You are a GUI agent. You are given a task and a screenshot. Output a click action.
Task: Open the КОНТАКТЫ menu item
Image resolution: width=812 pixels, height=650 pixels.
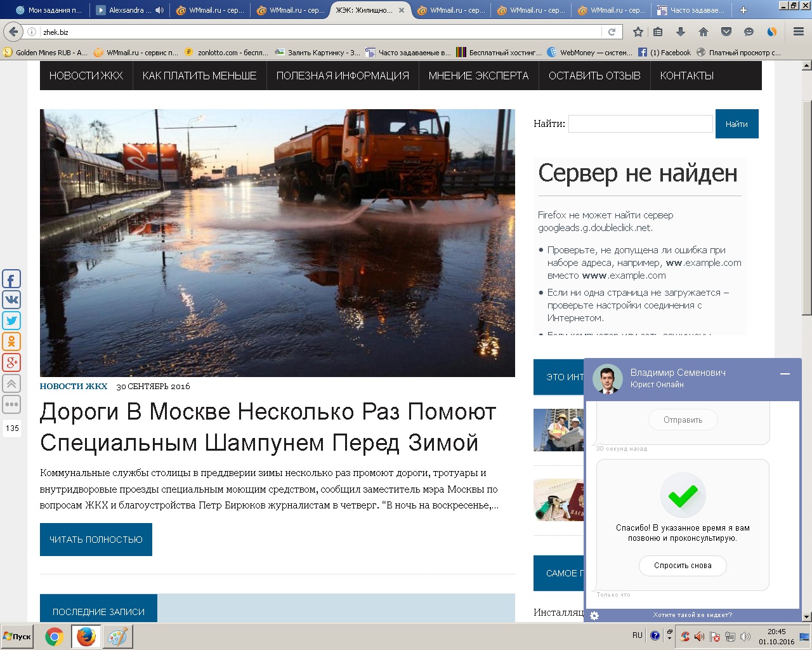[x=687, y=76]
